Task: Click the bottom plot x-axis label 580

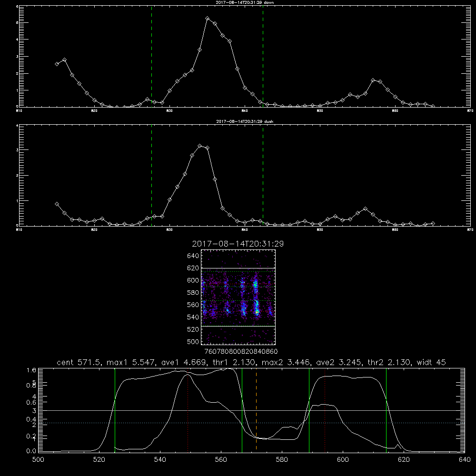Action: (x=282, y=460)
